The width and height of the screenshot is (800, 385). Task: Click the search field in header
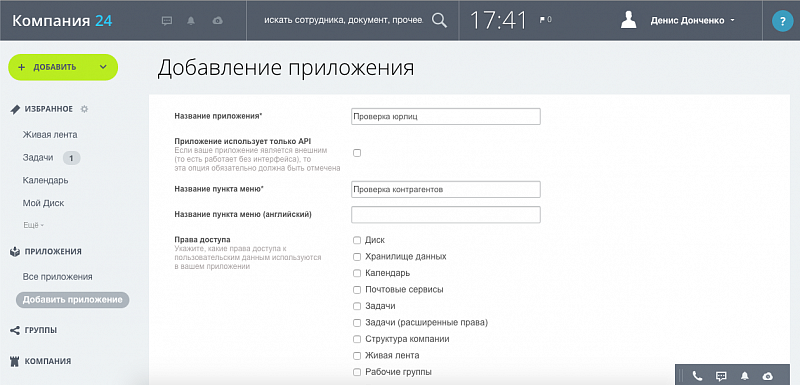coord(343,20)
